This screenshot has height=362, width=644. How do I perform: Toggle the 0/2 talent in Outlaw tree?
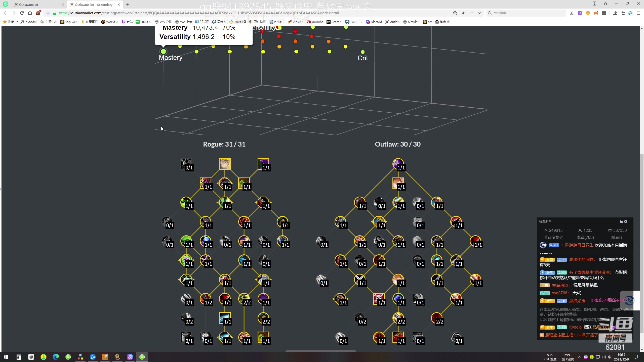click(360, 318)
